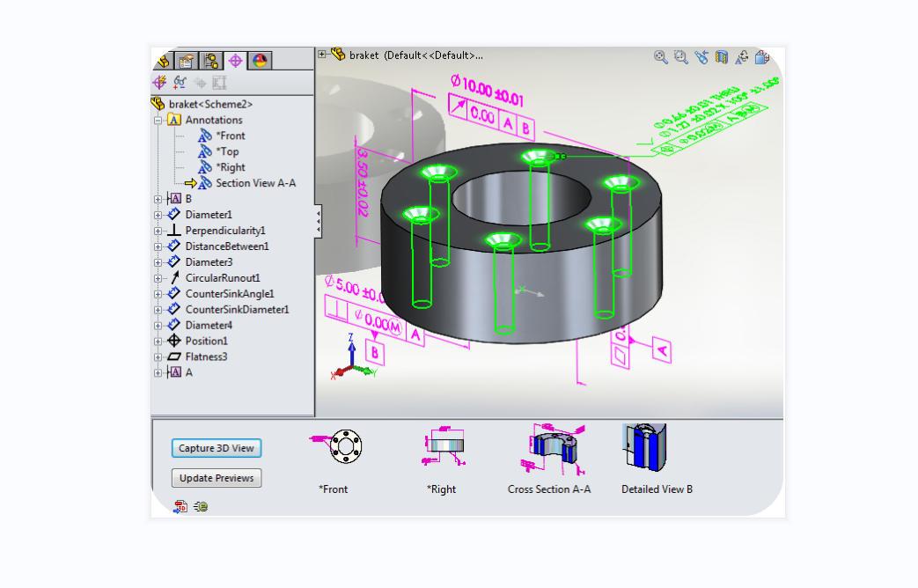
Task: Click the Update Previews button
Action: point(217,478)
